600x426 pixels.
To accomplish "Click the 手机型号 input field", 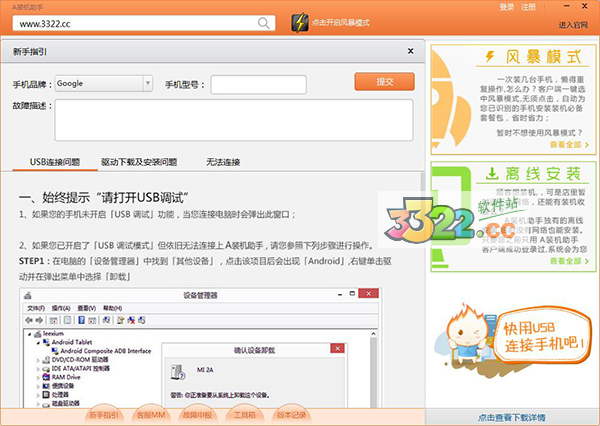I will coord(258,85).
